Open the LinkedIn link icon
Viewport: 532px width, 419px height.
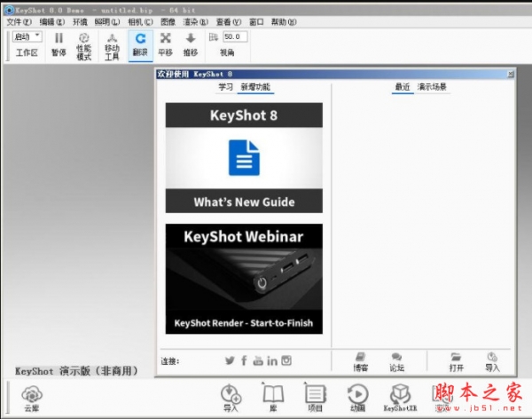click(x=272, y=360)
